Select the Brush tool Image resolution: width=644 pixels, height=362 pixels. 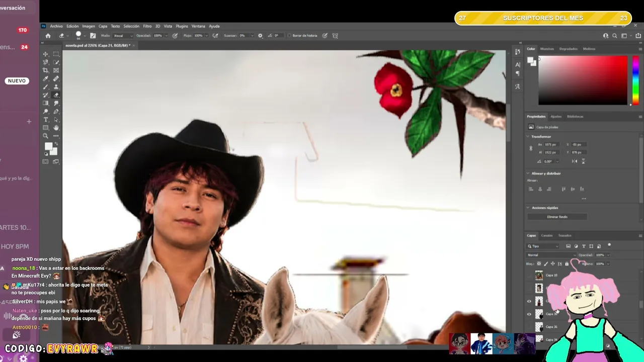(x=46, y=86)
